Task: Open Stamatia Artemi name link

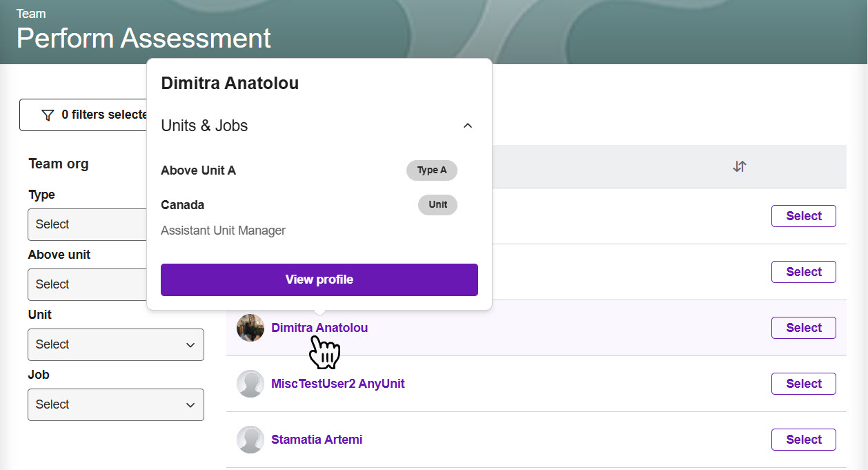Action: click(x=317, y=440)
